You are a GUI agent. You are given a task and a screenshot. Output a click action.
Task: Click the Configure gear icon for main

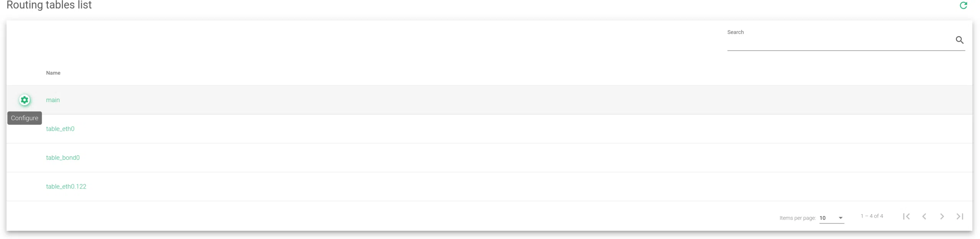tap(24, 100)
